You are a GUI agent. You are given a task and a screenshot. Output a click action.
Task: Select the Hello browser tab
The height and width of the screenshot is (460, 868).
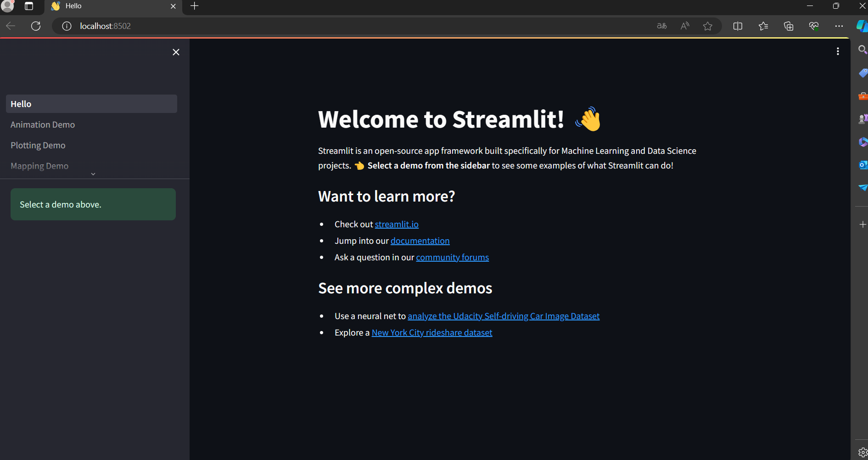(x=113, y=6)
